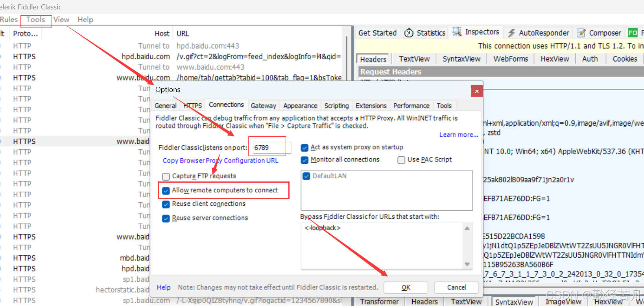Select request SyntaxView inspector tab
This screenshot has width=644, height=306.
[x=461, y=59]
